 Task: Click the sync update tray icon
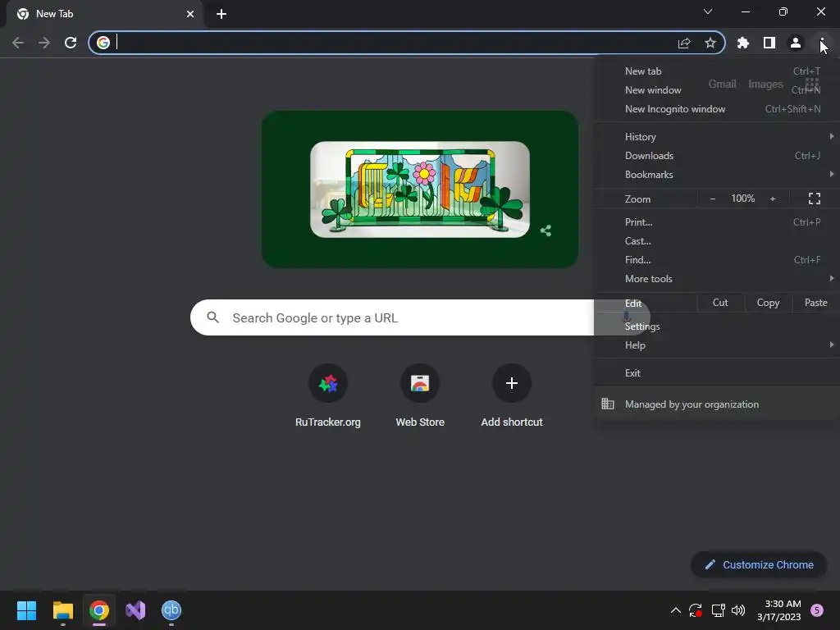(696, 610)
